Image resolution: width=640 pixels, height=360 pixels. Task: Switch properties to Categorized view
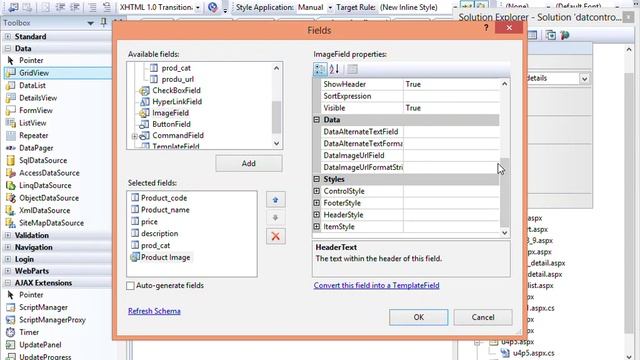(x=320, y=69)
